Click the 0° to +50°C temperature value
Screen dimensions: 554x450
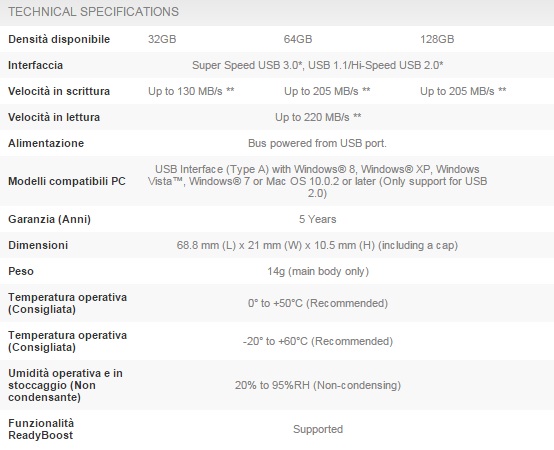click(x=318, y=303)
